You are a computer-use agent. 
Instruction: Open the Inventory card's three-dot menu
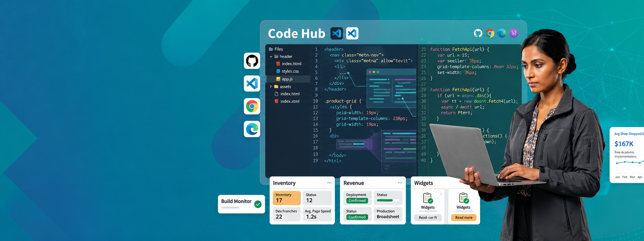[329, 183]
